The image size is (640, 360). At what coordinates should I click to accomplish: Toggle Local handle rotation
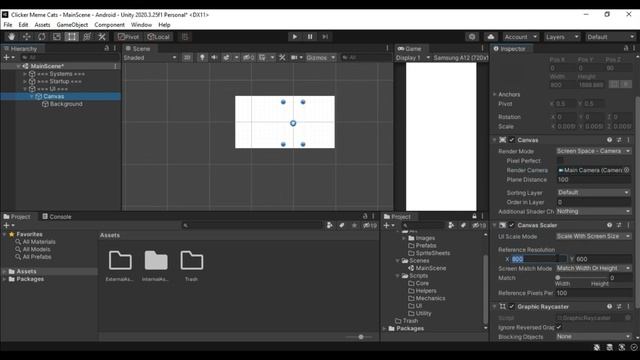(x=159, y=37)
